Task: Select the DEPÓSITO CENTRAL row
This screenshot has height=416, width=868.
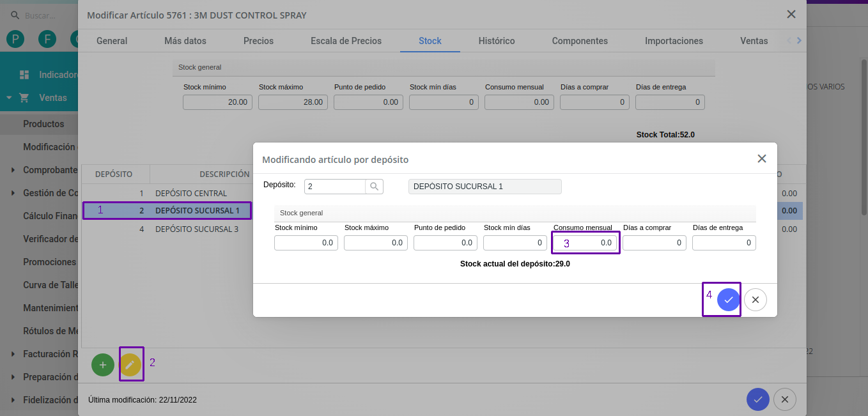Action: point(190,193)
